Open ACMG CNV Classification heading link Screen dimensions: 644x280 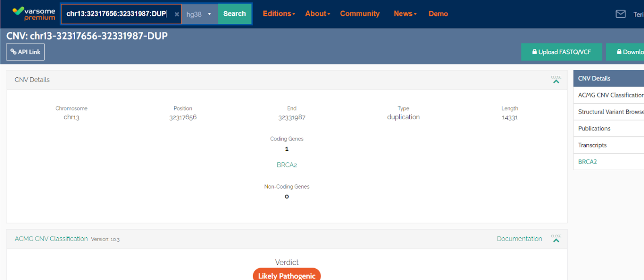tap(51, 239)
